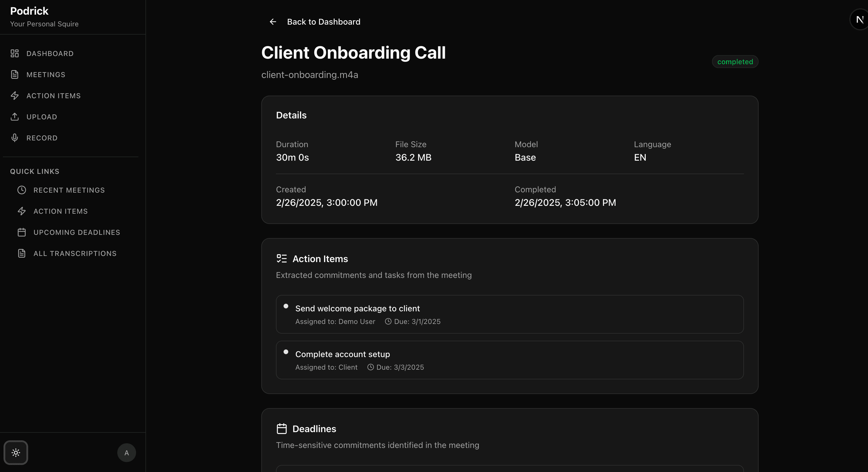Click the Podrick app title

(x=29, y=11)
